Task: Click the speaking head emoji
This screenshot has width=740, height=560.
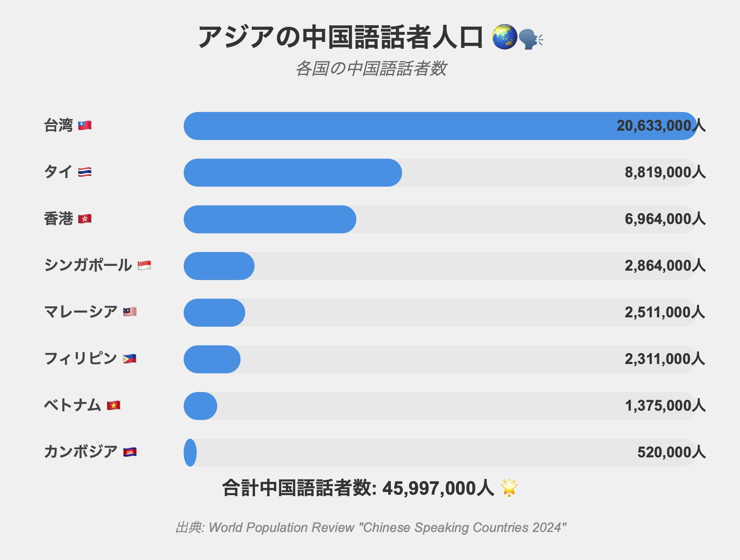Action: click(531, 39)
